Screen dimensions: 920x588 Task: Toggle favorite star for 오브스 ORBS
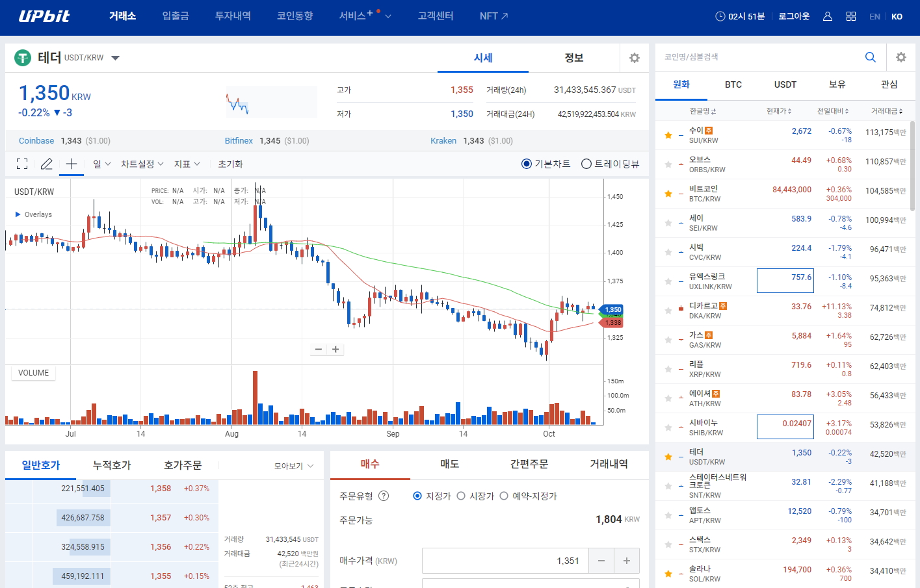pos(668,164)
